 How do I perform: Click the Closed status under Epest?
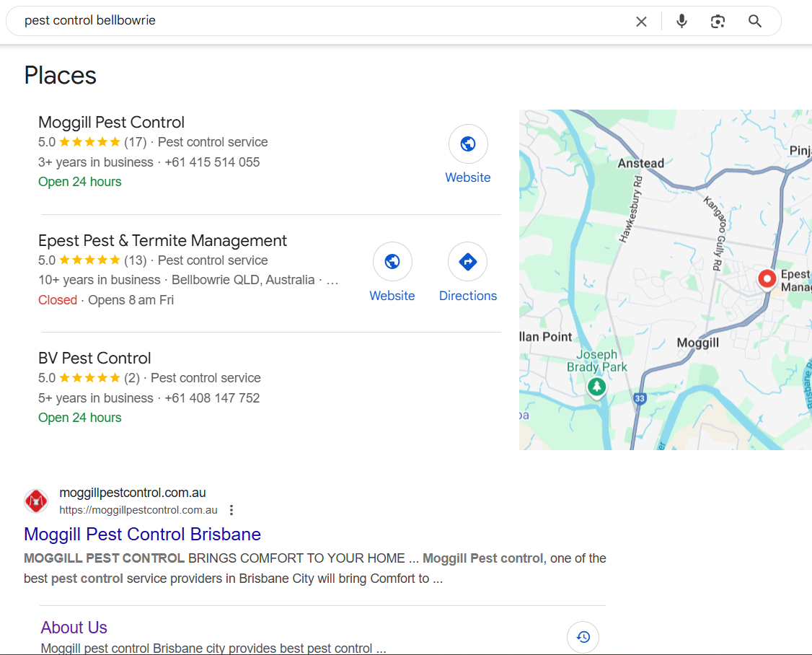(x=58, y=300)
